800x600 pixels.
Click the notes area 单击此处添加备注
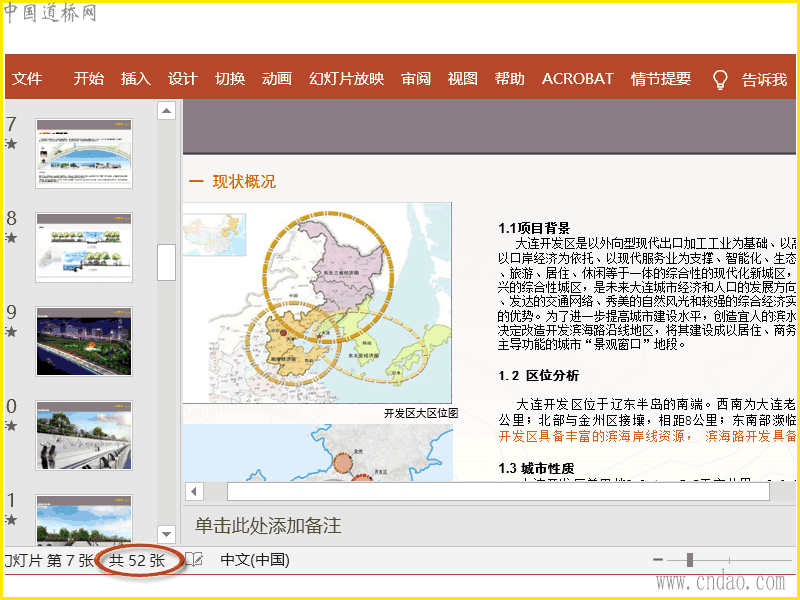(268, 525)
